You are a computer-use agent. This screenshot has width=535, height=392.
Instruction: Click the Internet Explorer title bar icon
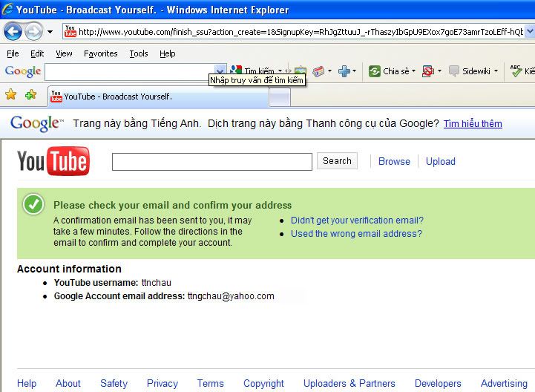(x=7, y=9)
